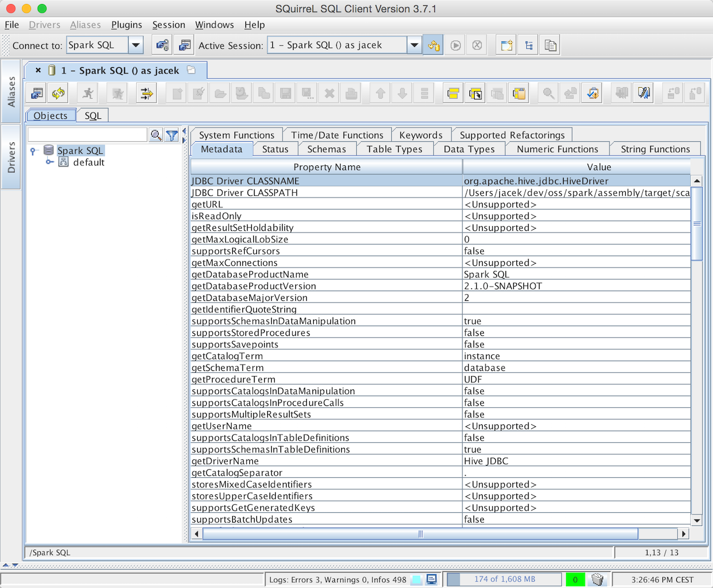Switch to the Numeric Functions tab
Image resolution: width=713 pixels, height=588 pixels.
click(556, 149)
